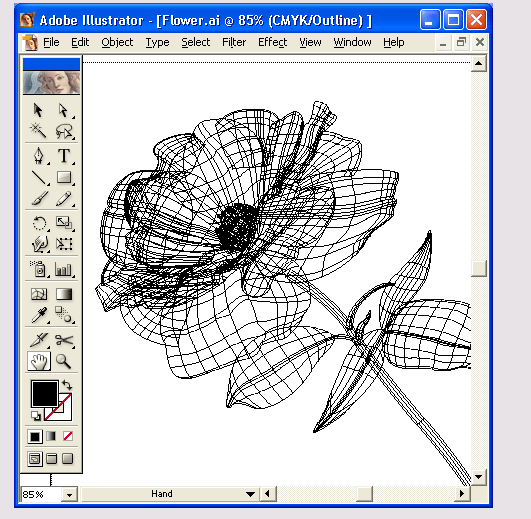Click the horizontal scrollbar thumb
This screenshot has width=531, height=519.
click(x=365, y=494)
